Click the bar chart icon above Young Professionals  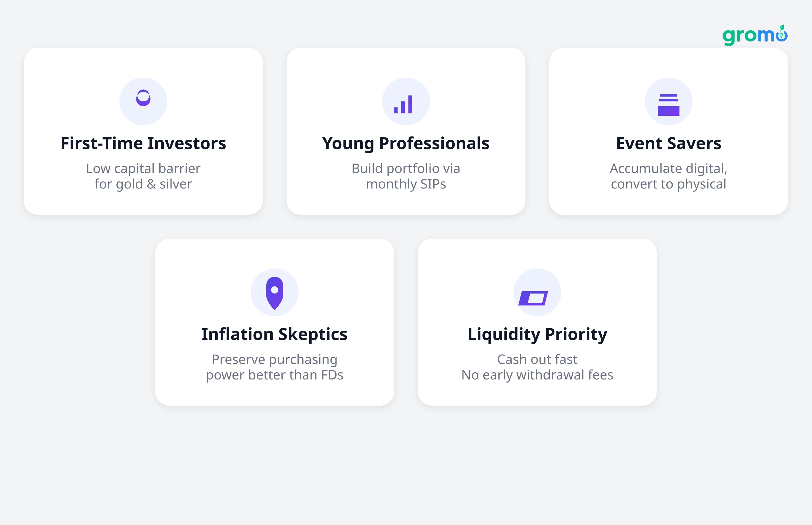pos(403,104)
